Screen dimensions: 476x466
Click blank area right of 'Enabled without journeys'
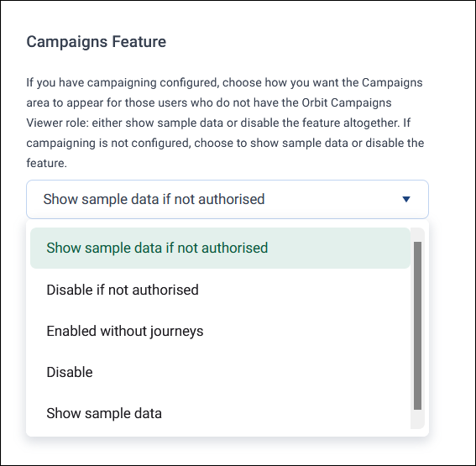306,331
